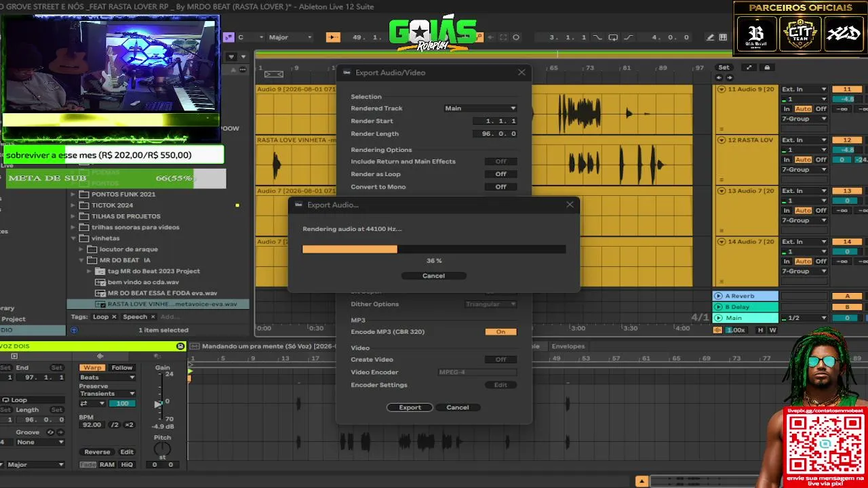Click the clip BPM 92.00 field
The width and height of the screenshot is (868, 488).
click(92, 425)
